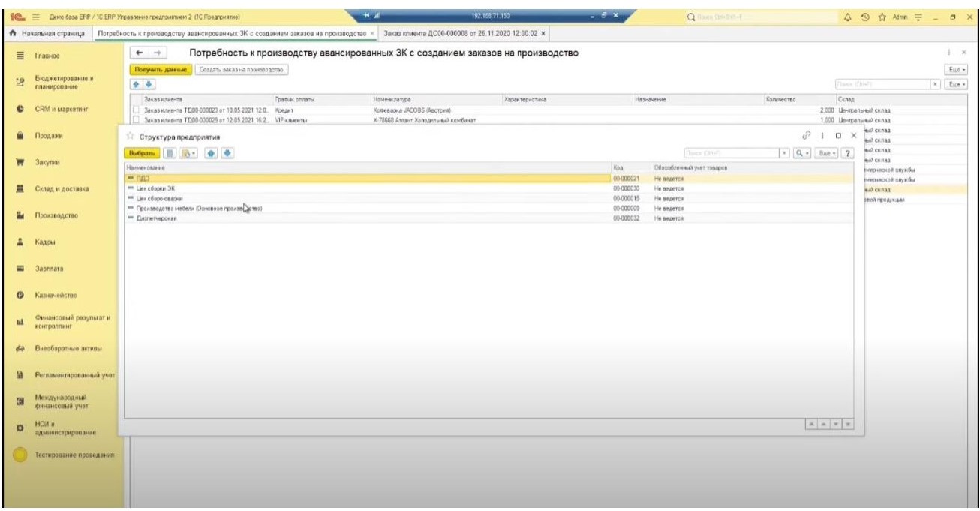Click the copy link icon in dialog header
The image size is (980, 511).
807,135
